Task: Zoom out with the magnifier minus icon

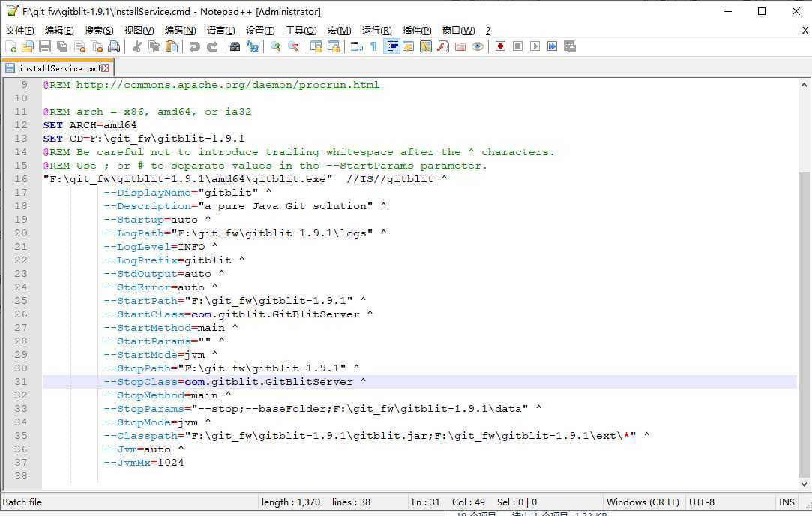Action: (x=292, y=46)
